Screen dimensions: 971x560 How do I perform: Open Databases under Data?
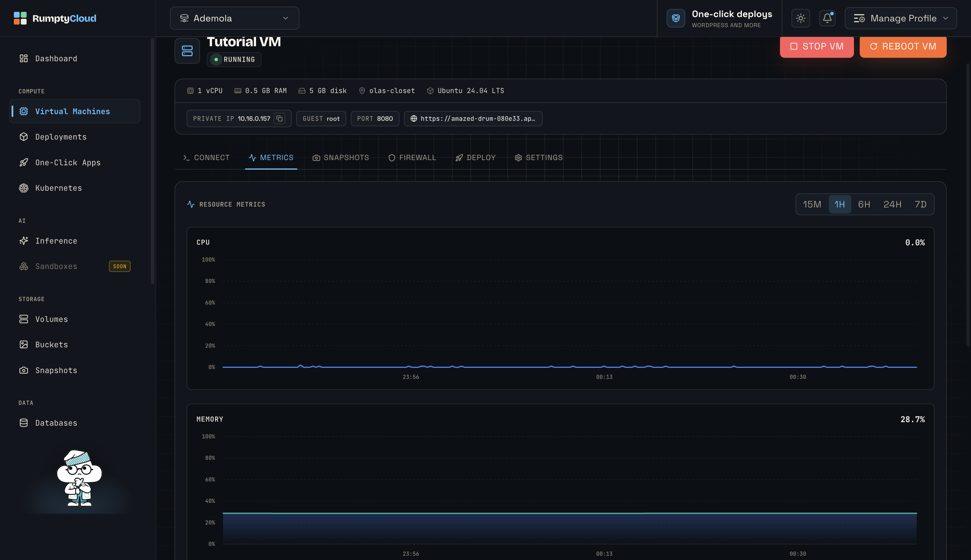(75, 423)
